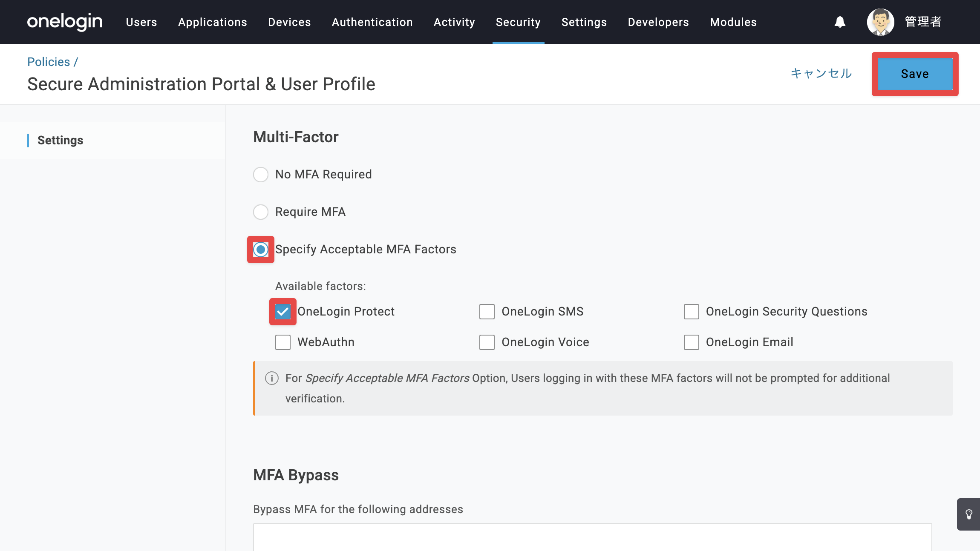Open the Modules menu
Viewport: 980px width, 551px height.
point(733,22)
